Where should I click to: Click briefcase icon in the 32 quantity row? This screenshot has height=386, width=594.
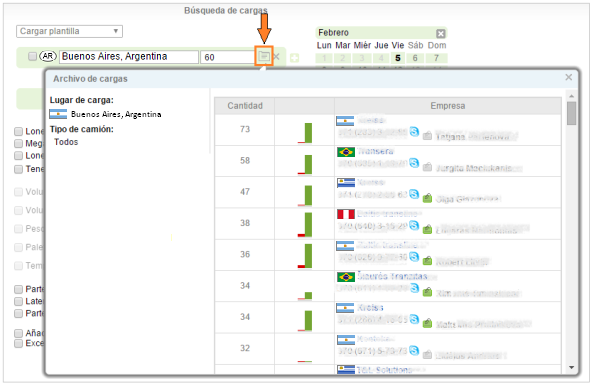pyautogui.click(x=427, y=355)
